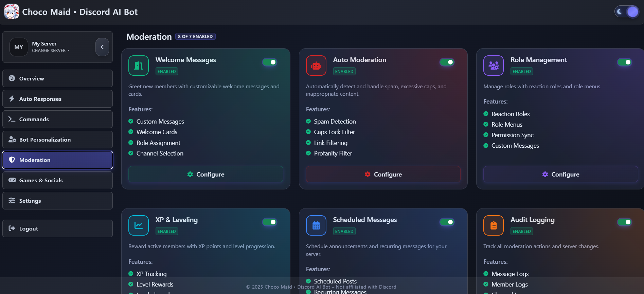Click the Games & Socials gamepad icon
644x294 pixels.
pos(12,180)
